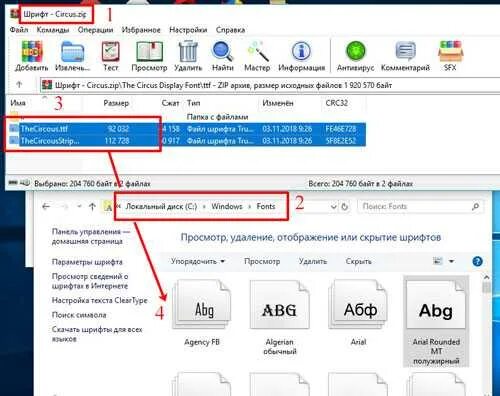Sort by Изменён column header
The width and height of the screenshot is (500, 396).
(278, 103)
